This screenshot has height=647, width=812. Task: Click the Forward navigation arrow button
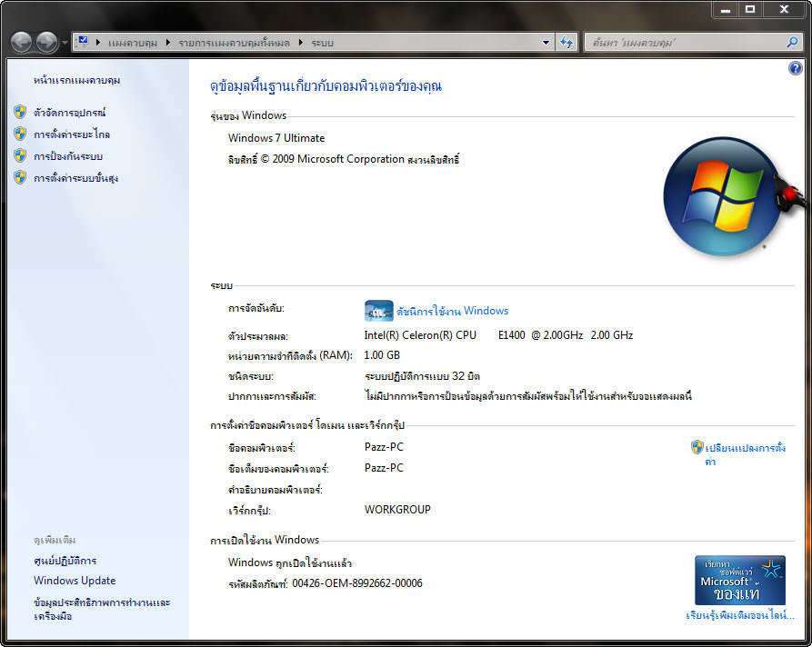(47, 42)
